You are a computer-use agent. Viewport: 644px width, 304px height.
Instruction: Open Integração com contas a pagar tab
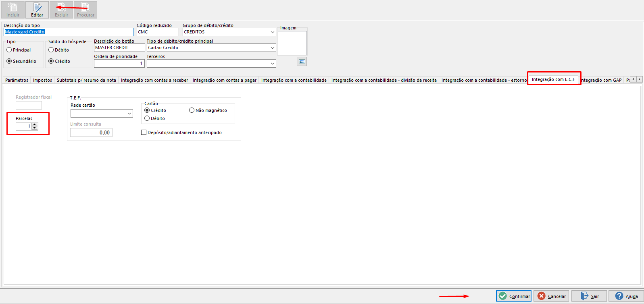[225, 80]
